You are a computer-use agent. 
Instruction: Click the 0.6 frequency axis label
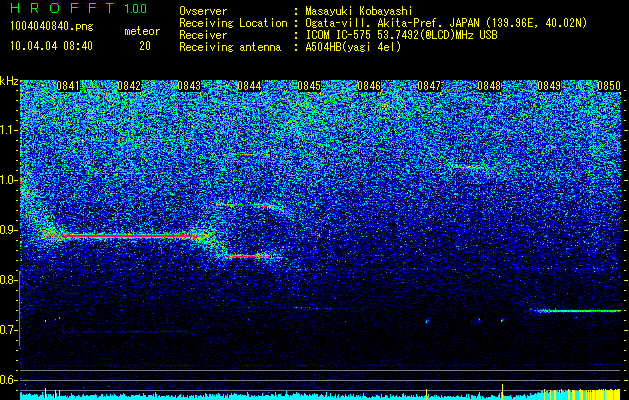[x=8, y=380]
